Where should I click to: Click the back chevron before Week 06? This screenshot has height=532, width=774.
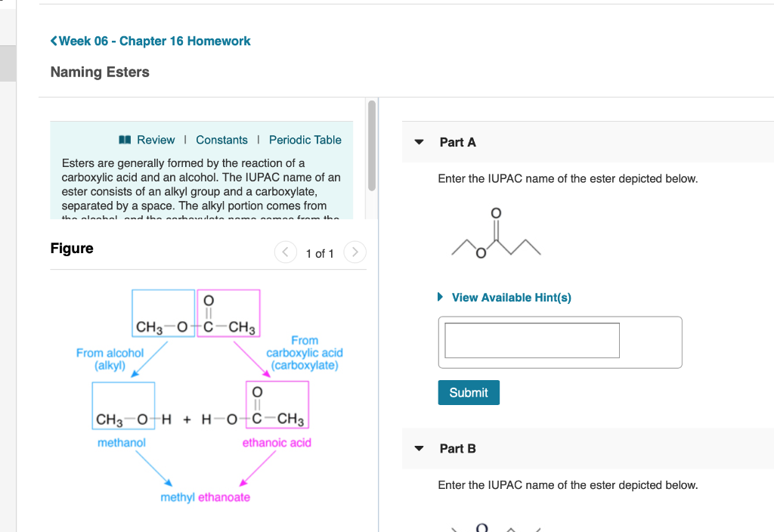[53, 42]
